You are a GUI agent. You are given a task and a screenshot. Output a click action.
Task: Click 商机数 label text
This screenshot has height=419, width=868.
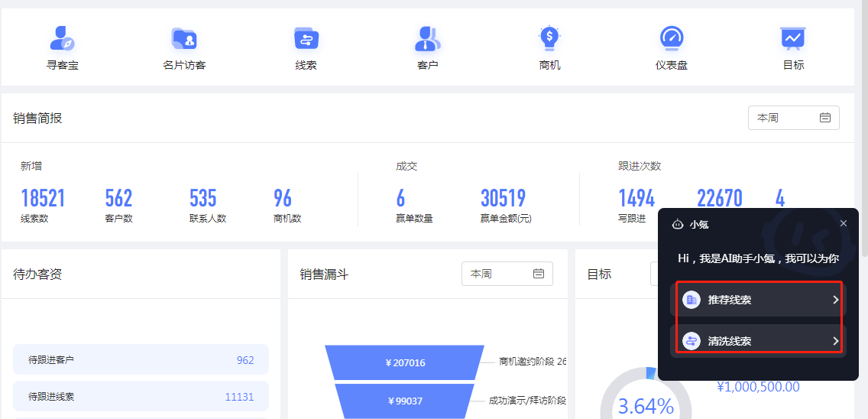tap(287, 219)
